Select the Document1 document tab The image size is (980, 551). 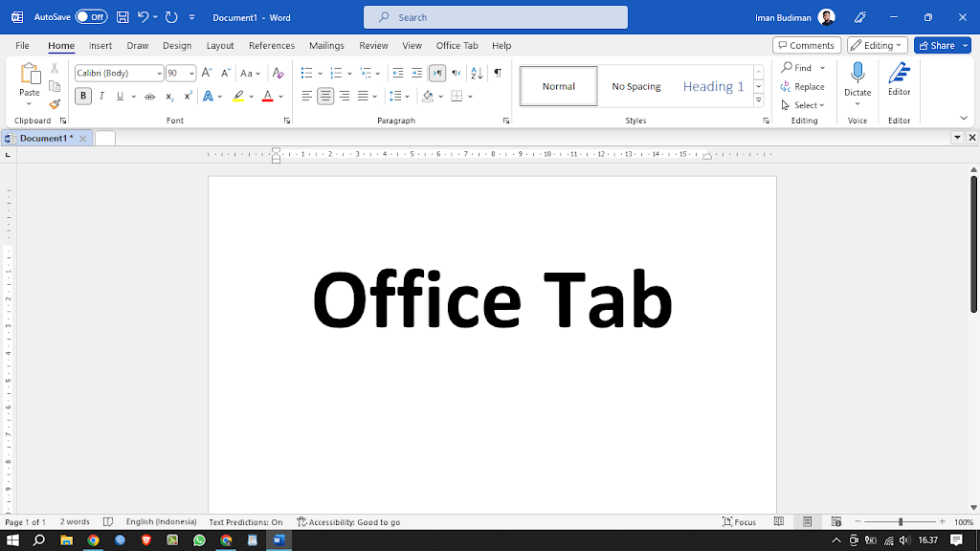[x=46, y=138]
